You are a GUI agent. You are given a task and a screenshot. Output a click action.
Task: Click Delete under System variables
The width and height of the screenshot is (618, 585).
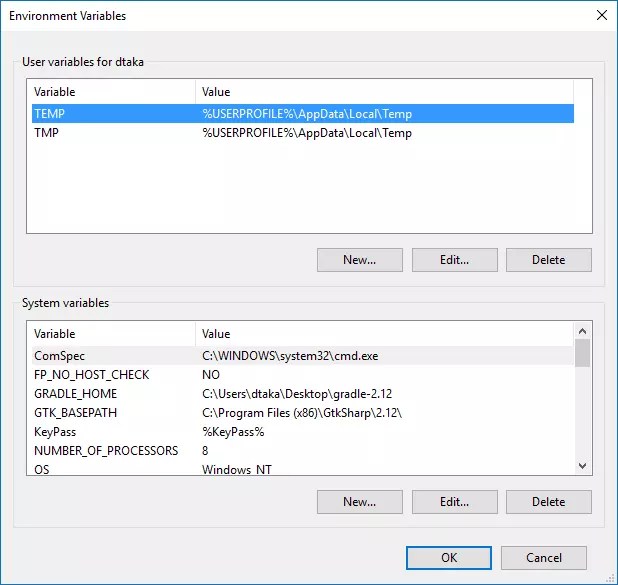point(549,502)
